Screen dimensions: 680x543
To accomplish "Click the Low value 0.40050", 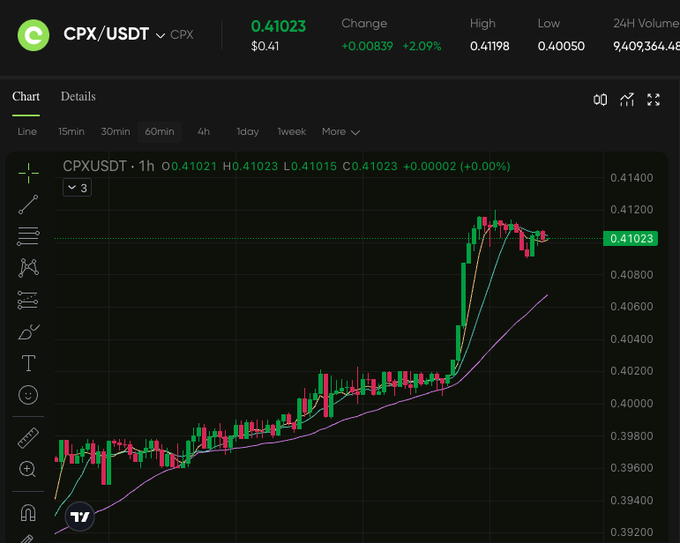I will [x=561, y=46].
